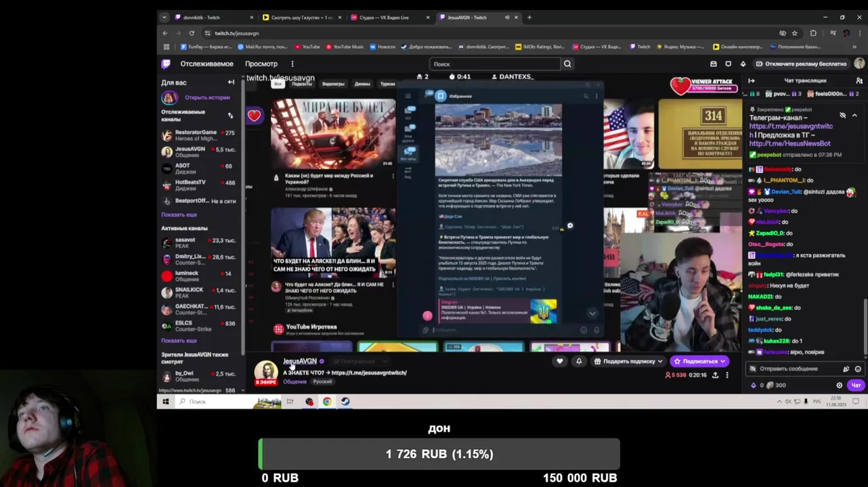The width and height of the screenshot is (868, 487).
Task: Open ESLCS Counter-Strike channel in the sidebar
Action: point(198,326)
